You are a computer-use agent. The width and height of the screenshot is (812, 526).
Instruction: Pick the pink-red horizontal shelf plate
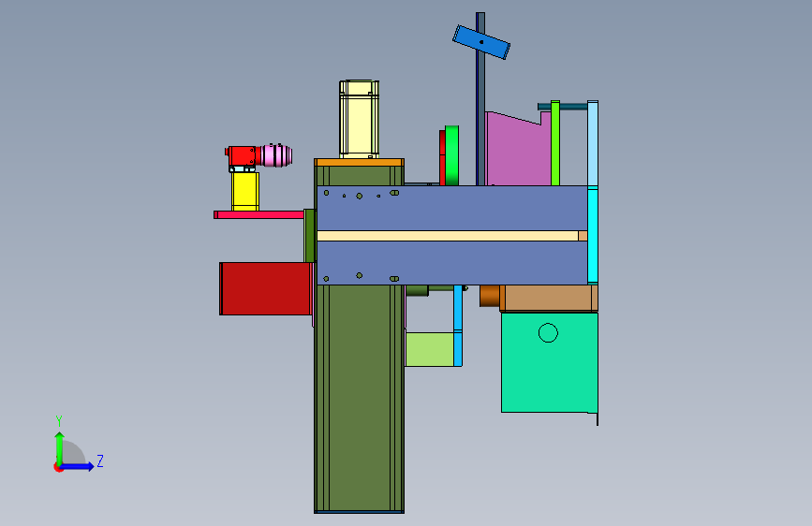pos(258,215)
